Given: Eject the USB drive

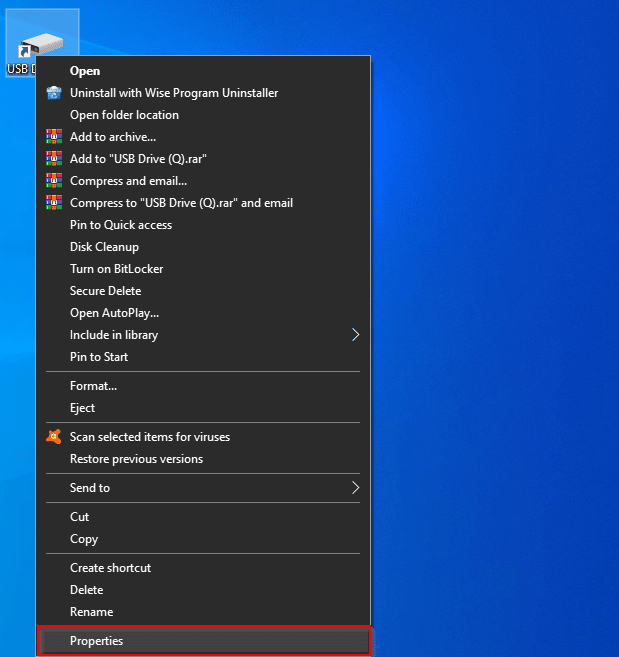Looking at the screenshot, I should [83, 408].
